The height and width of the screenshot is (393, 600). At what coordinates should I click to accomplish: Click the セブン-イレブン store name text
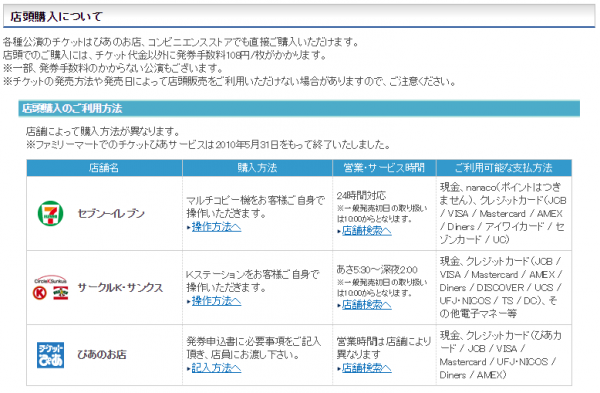coord(111,213)
